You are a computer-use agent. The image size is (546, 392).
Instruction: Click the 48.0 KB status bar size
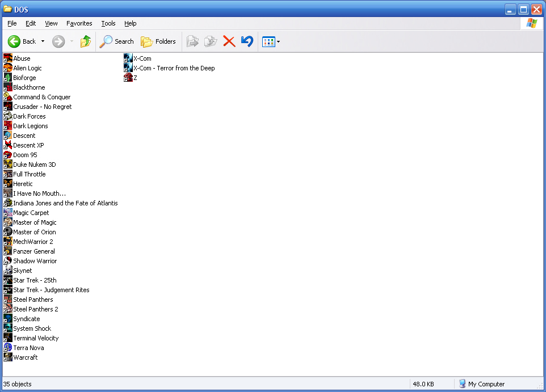(x=423, y=384)
